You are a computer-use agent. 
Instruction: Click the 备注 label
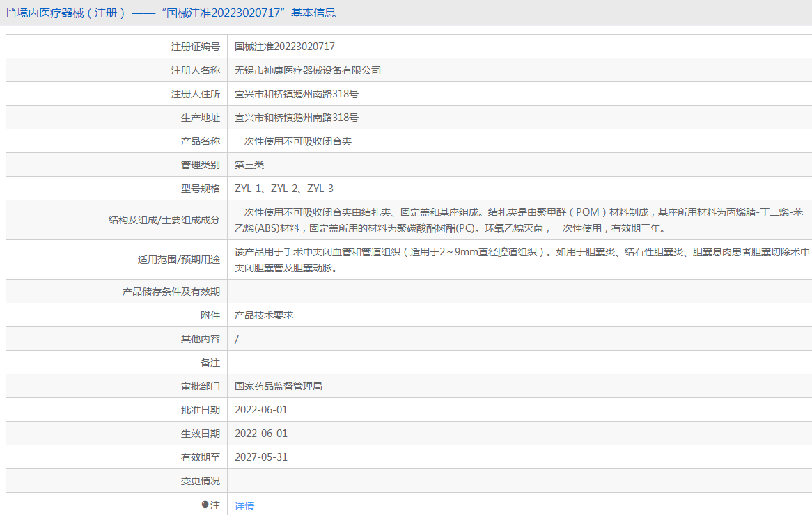[x=210, y=363]
